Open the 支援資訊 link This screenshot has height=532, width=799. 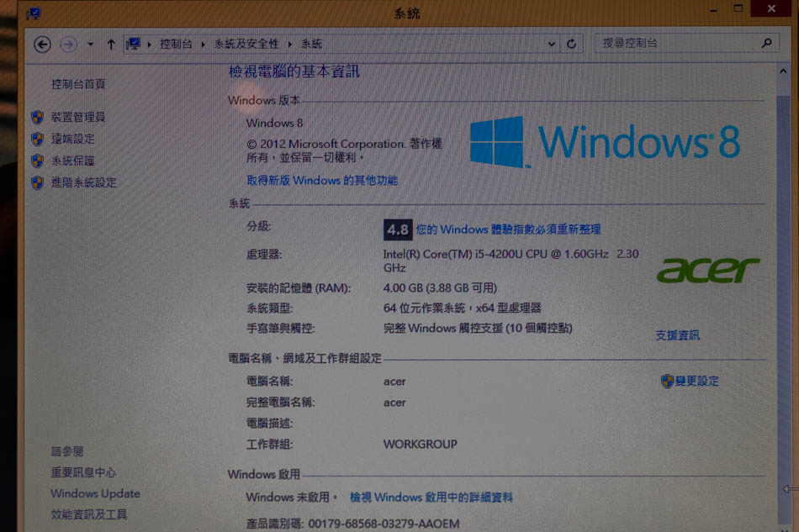tap(677, 335)
